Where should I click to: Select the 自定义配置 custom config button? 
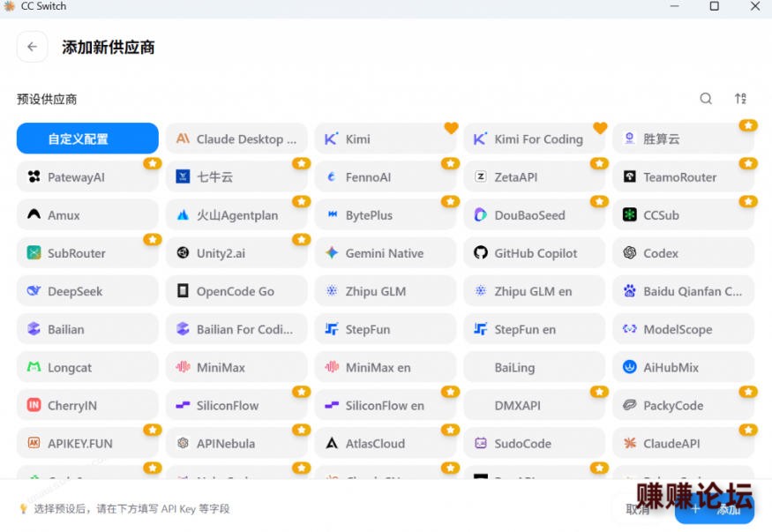(x=87, y=139)
